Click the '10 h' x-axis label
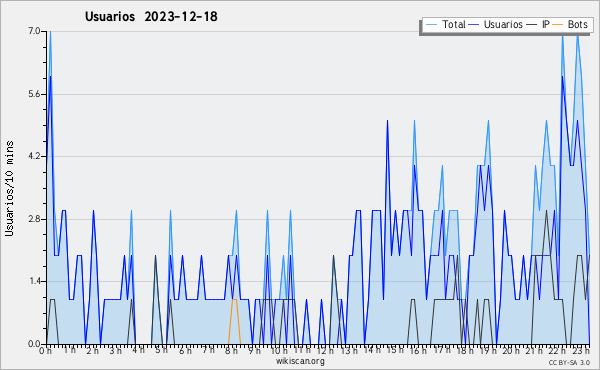Screen dimensions: 600x370 [x=279, y=350]
